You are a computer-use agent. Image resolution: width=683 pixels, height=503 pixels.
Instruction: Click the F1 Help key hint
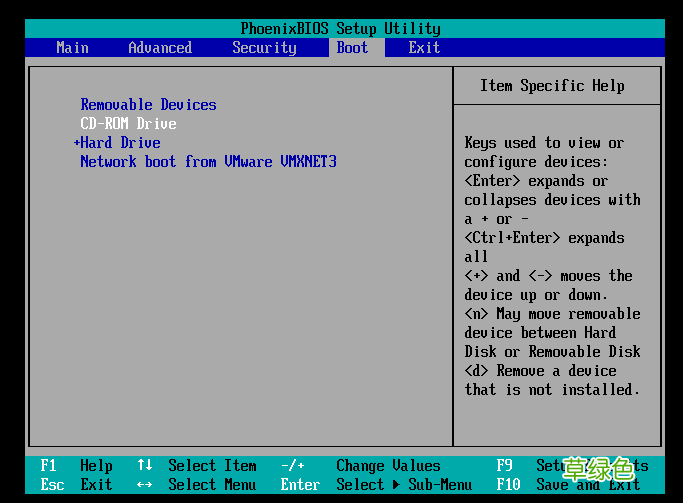(x=77, y=466)
